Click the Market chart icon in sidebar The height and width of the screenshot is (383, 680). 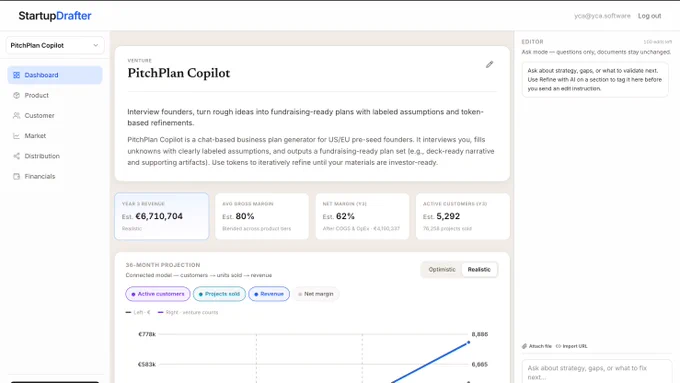[16, 136]
